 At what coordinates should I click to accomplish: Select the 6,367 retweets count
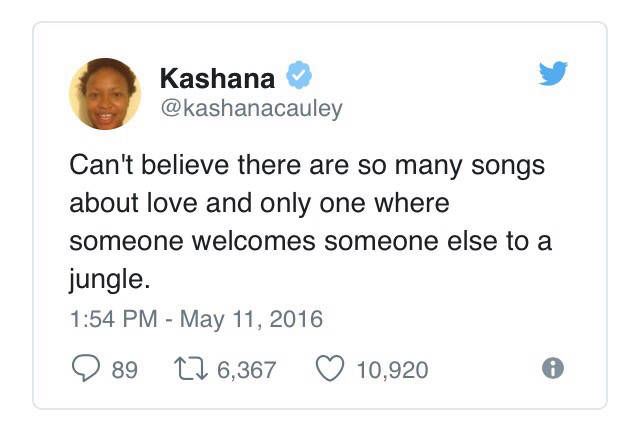(245, 370)
